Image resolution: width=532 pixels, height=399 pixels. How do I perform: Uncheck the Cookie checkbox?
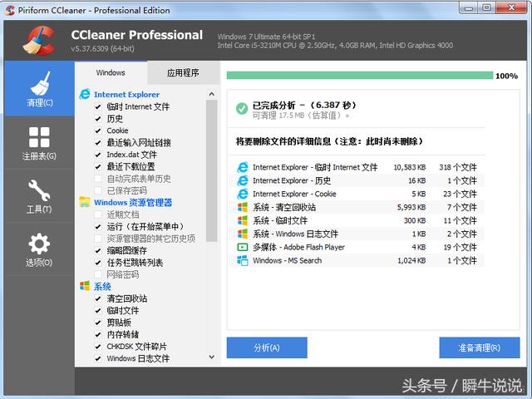98,131
